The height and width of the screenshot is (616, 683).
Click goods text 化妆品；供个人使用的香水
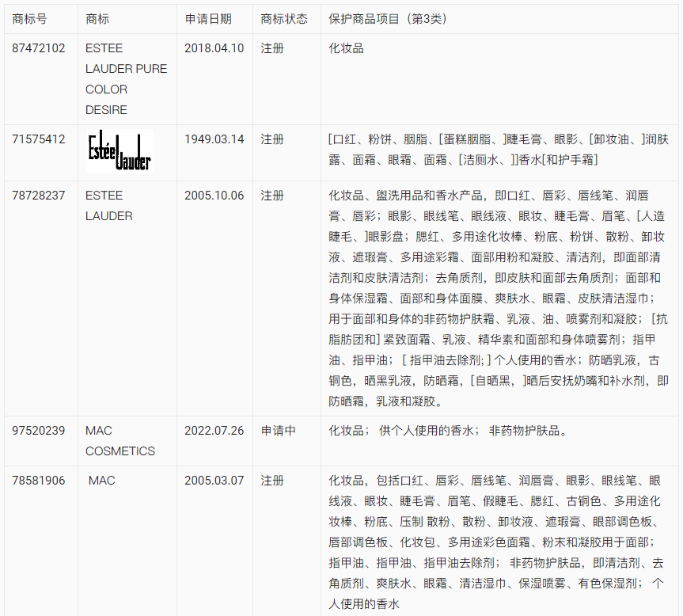pos(448,431)
